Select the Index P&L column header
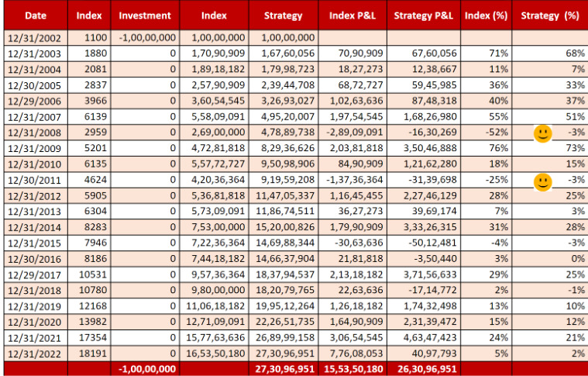Image resolution: width=588 pixels, height=376 pixels. [352, 16]
